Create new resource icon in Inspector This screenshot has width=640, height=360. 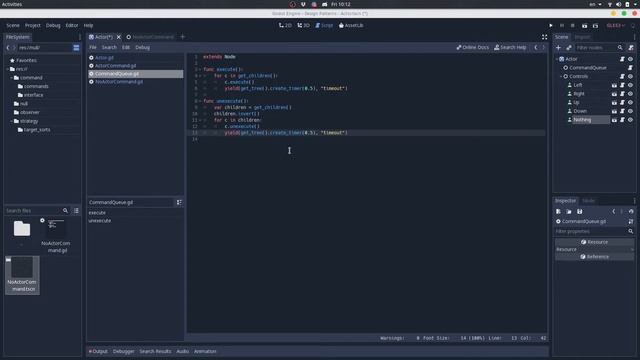(558, 211)
